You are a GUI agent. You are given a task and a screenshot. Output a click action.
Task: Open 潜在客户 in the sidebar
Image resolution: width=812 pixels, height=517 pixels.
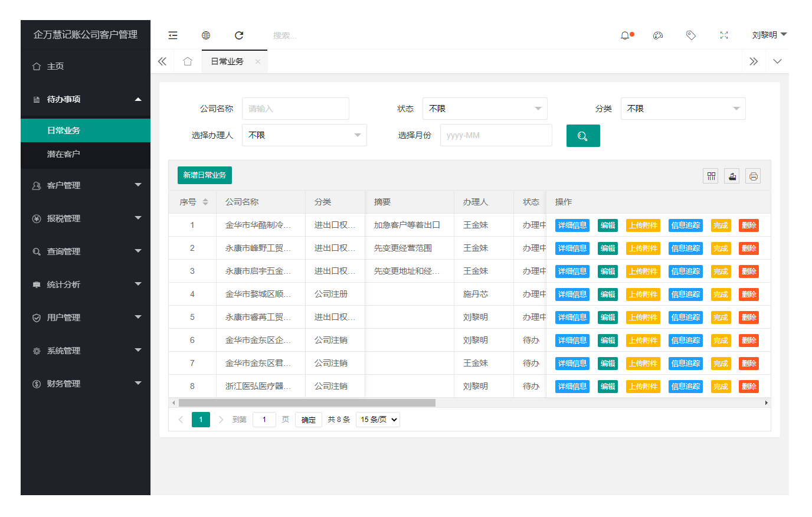pyautogui.click(x=64, y=154)
